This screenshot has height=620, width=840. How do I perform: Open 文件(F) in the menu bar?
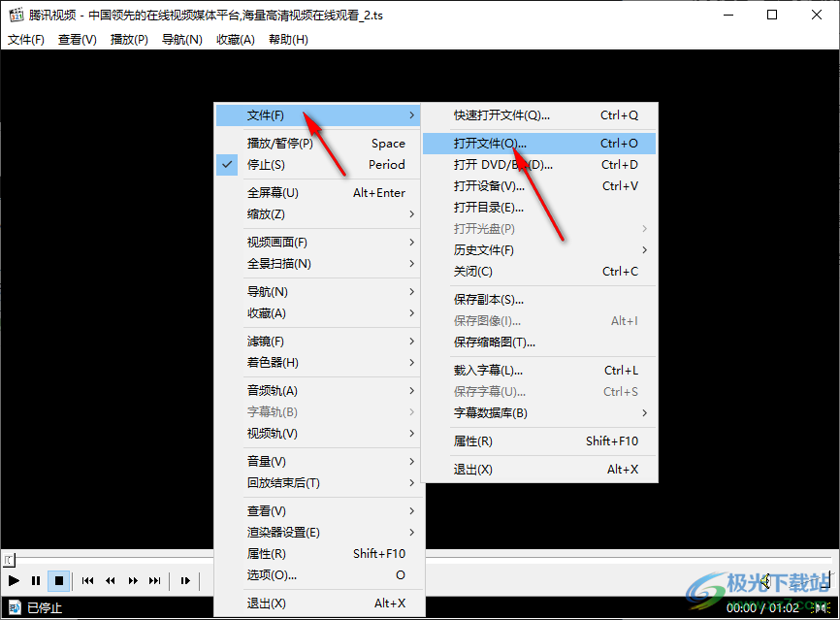click(26, 40)
